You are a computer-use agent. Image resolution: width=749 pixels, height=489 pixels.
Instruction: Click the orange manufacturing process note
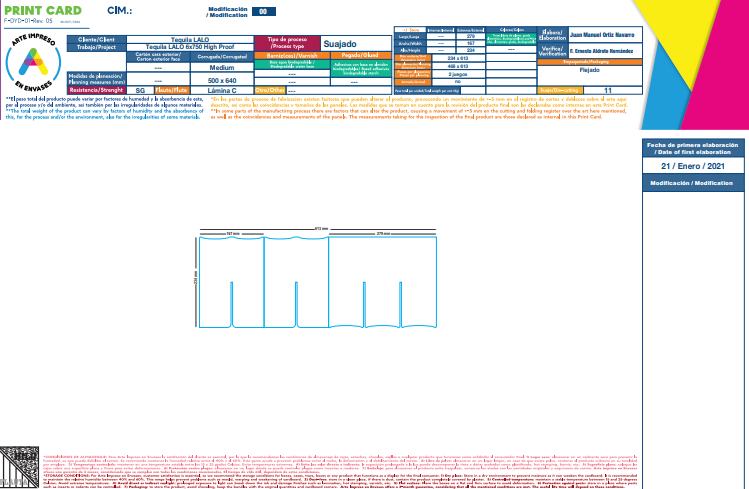[419, 108]
